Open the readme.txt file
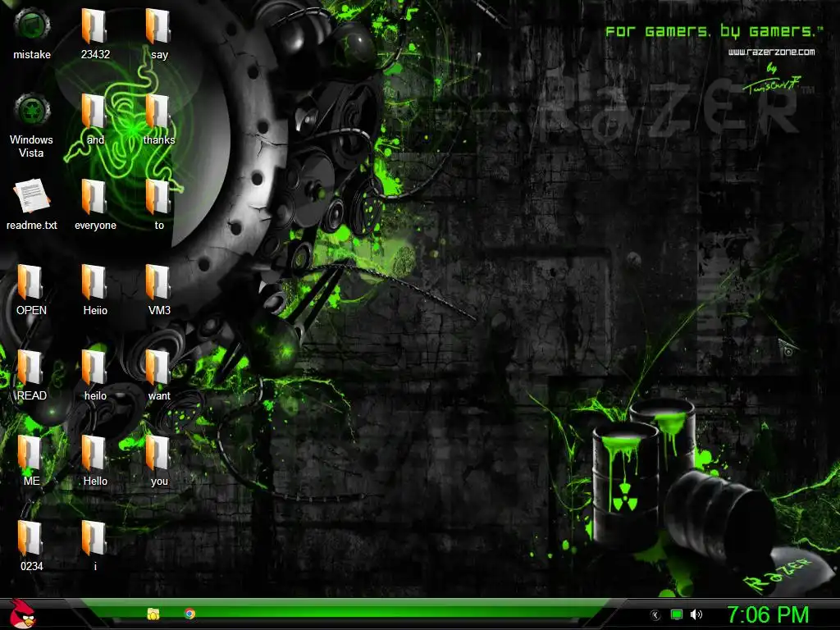This screenshot has height=630, width=840. 32,204
